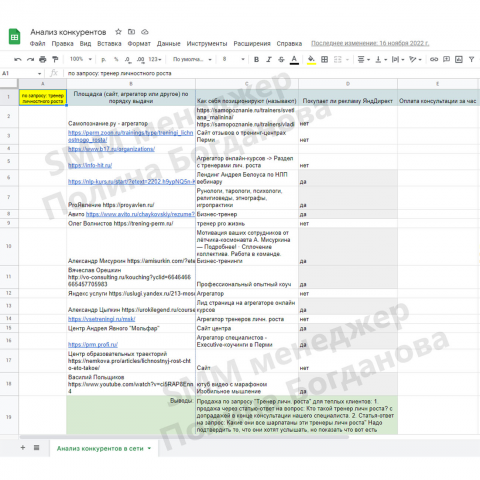Screen dimensions: 480x480
Task: Open the Правка menu
Action: pos(62,44)
